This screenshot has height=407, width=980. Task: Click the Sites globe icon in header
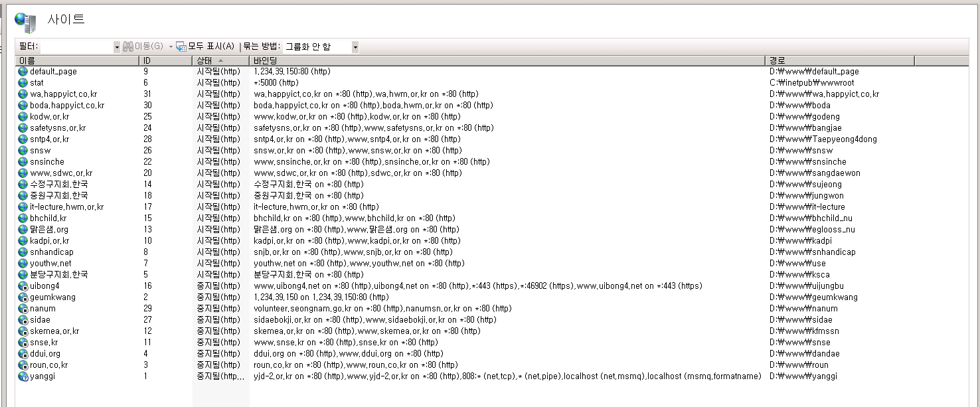[x=25, y=21]
